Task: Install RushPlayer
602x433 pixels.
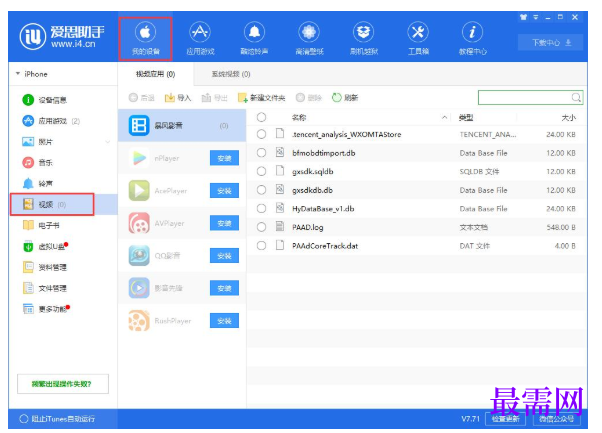Action: coord(224,321)
